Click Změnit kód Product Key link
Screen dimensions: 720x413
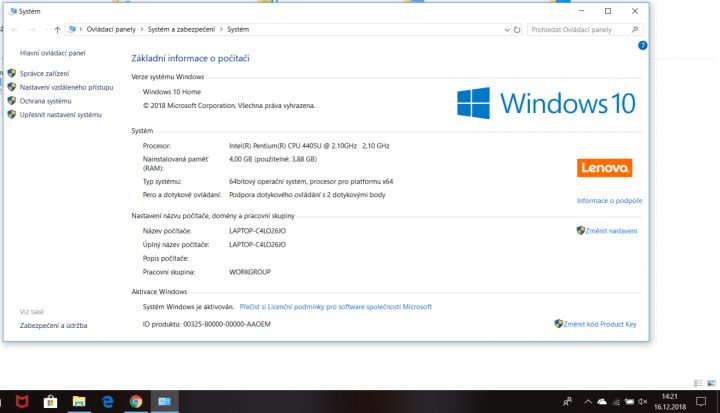(599, 324)
